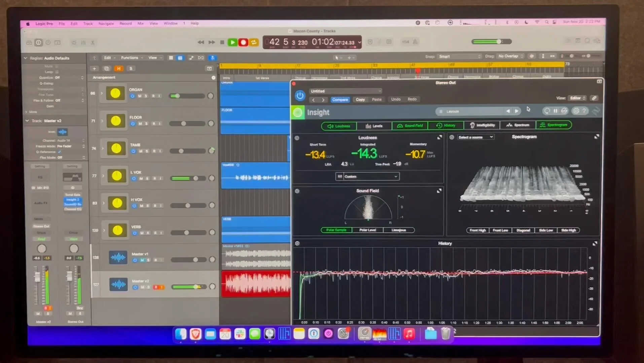The image size is (644, 363).
Task: Click Copy in the plugin header
Action: pyautogui.click(x=360, y=99)
